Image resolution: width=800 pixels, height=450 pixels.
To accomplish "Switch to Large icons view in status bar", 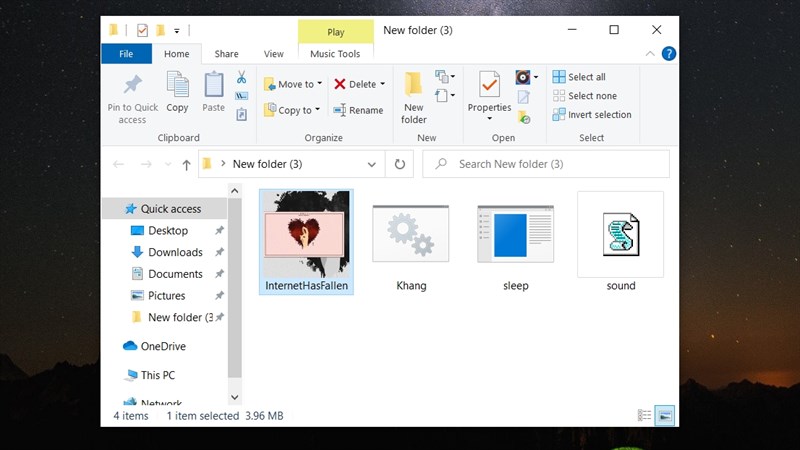I will tap(665, 415).
